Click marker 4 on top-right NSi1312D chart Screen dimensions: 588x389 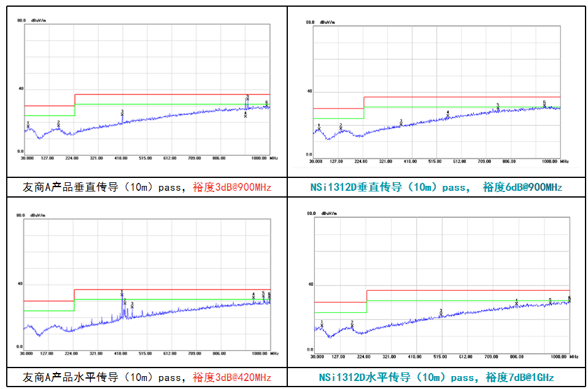[x=447, y=115]
